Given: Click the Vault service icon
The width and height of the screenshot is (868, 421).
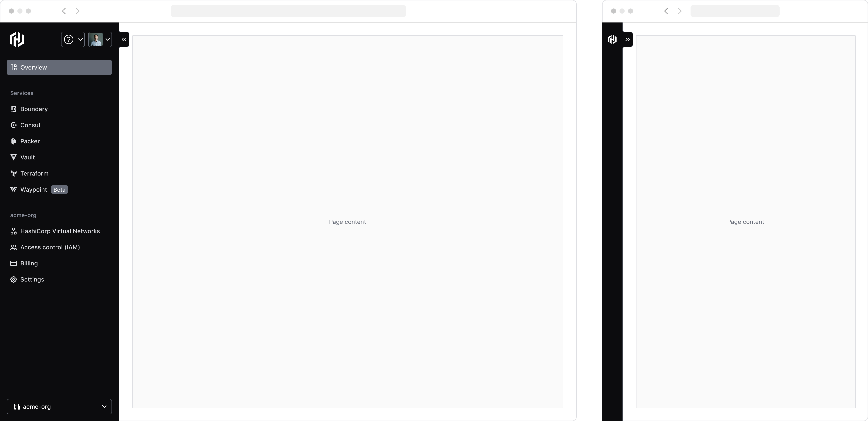Looking at the screenshot, I should click(x=14, y=157).
